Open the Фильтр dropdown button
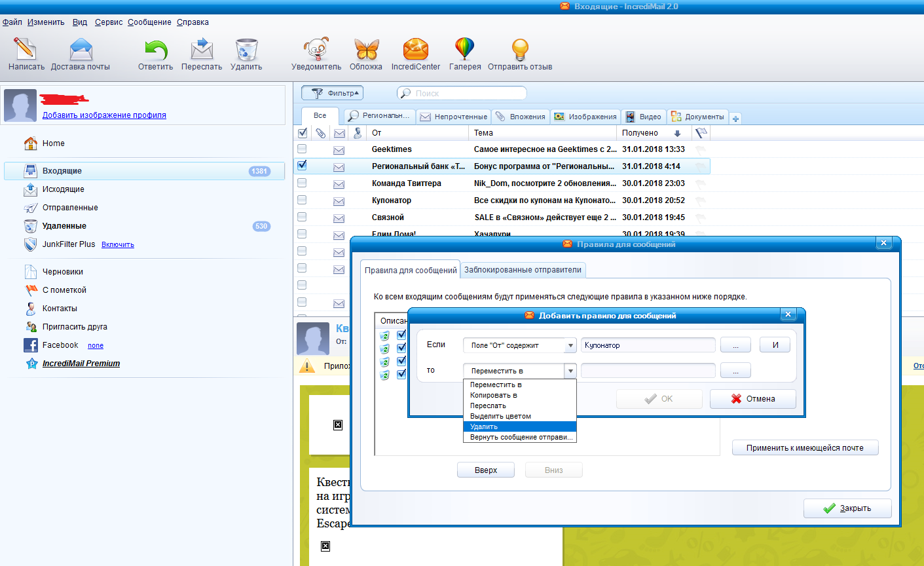924x566 pixels. [333, 93]
